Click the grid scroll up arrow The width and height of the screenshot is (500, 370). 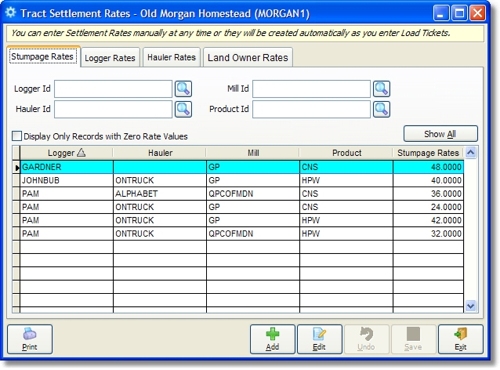pos(471,153)
